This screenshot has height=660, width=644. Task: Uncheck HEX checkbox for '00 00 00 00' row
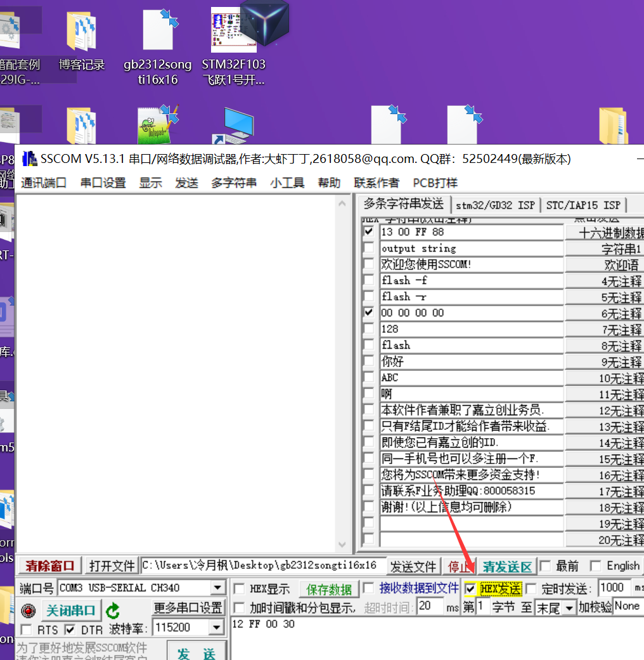click(x=369, y=313)
